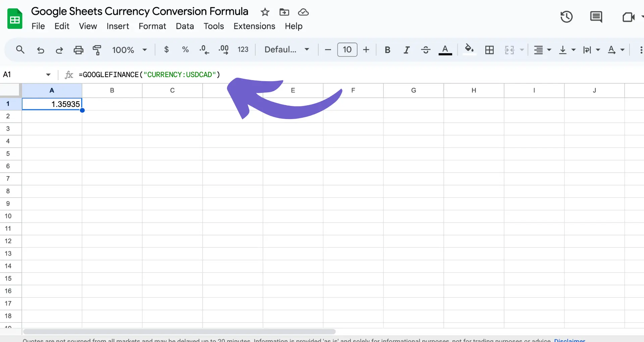Click the horizontal scrollbar
The image size is (644, 342).
(179, 331)
